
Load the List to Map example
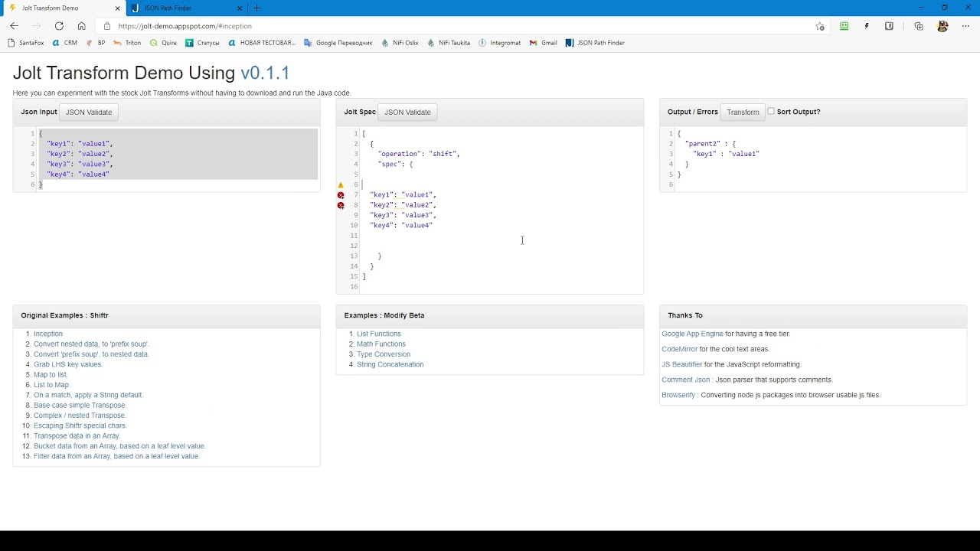point(52,385)
